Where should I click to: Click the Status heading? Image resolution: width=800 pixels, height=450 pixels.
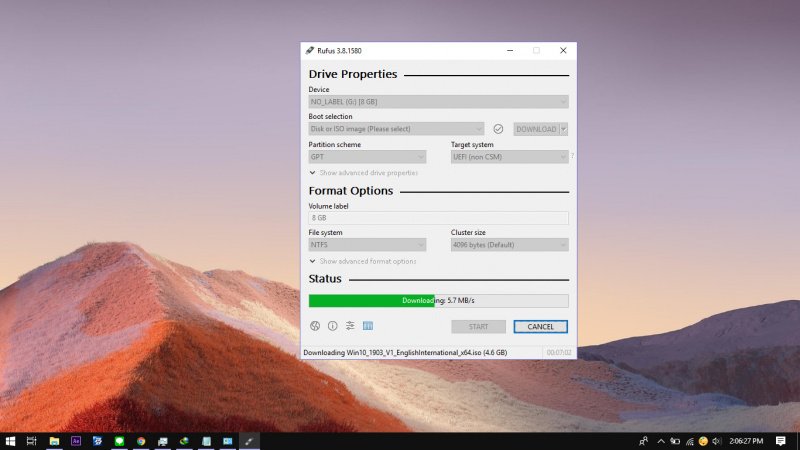pos(325,279)
